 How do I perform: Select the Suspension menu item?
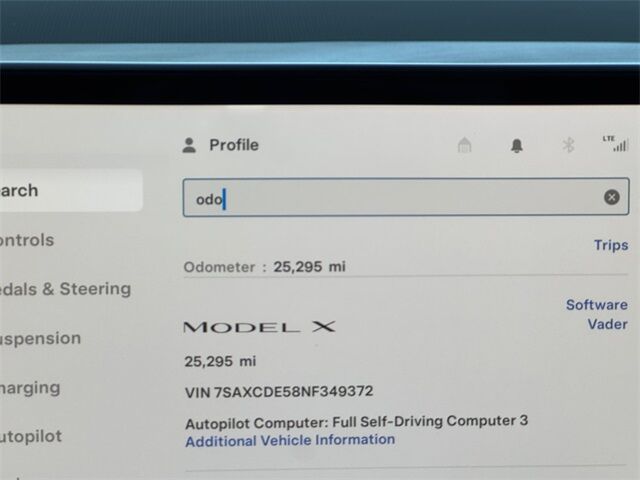[x=40, y=339]
